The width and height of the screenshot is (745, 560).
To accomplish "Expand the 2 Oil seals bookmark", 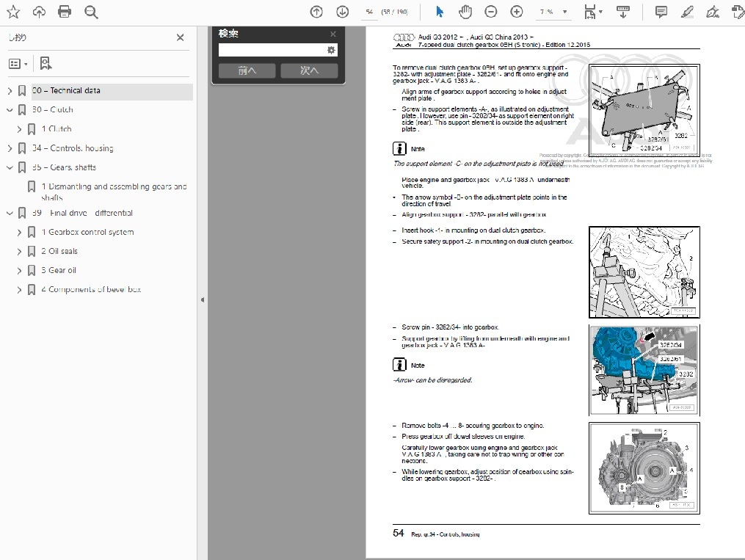I will pos(20,251).
